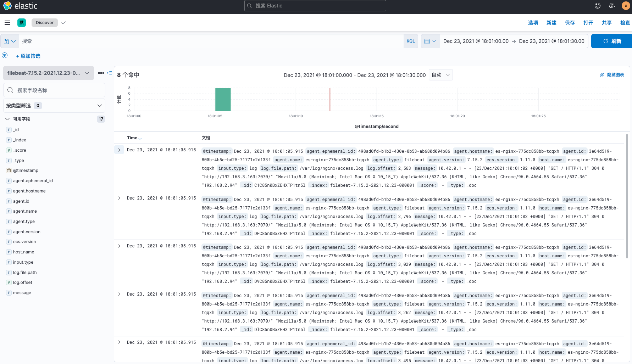
Task: Click the 打开 menu item
Action: [588, 23]
